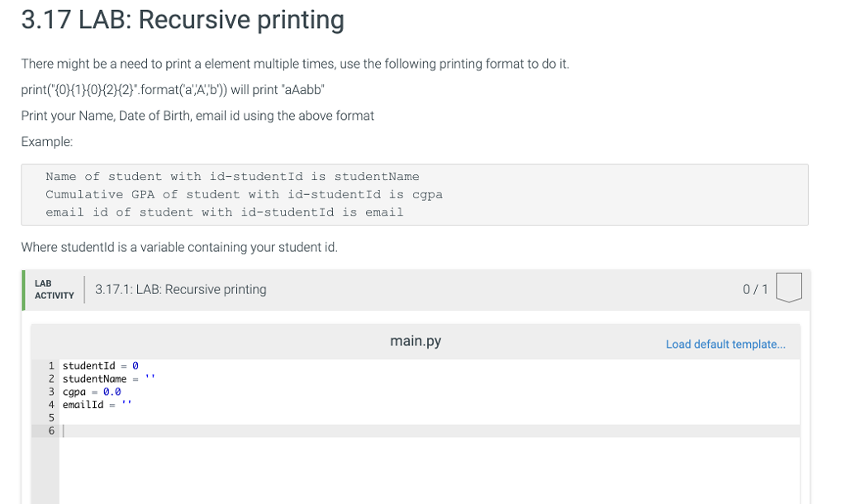Click line number 1 in the gutter
Viewport: 846px width, 504px height.
coord(51,365)
